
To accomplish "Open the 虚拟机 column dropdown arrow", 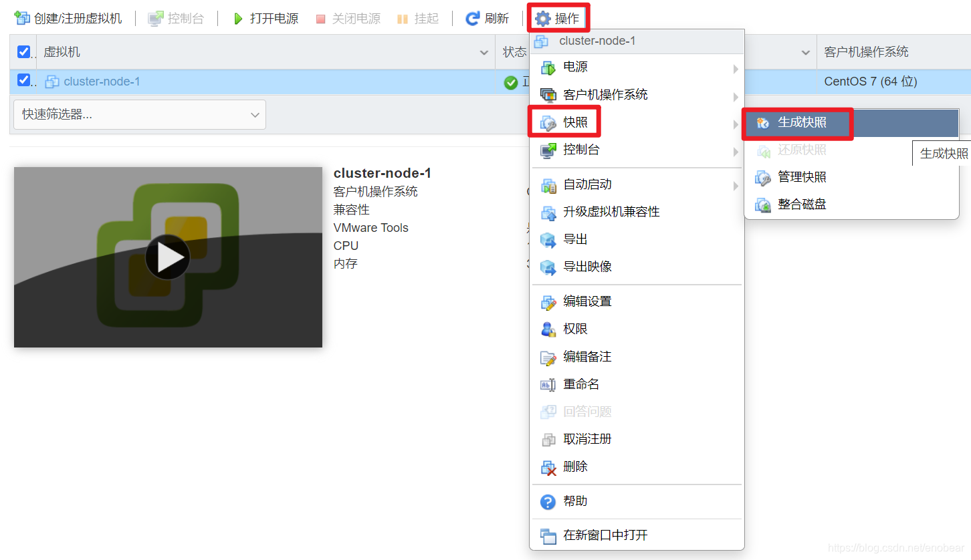I will click(x=483, y=51).
